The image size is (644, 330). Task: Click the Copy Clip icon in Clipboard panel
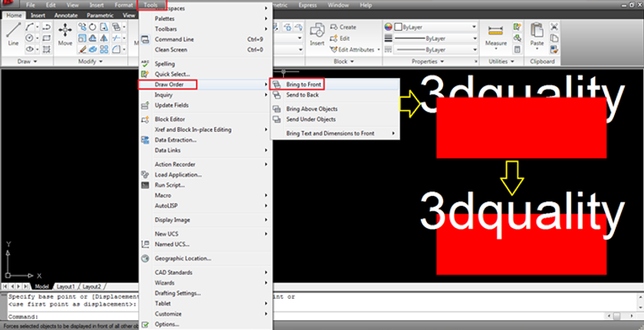tap(554, 38)
